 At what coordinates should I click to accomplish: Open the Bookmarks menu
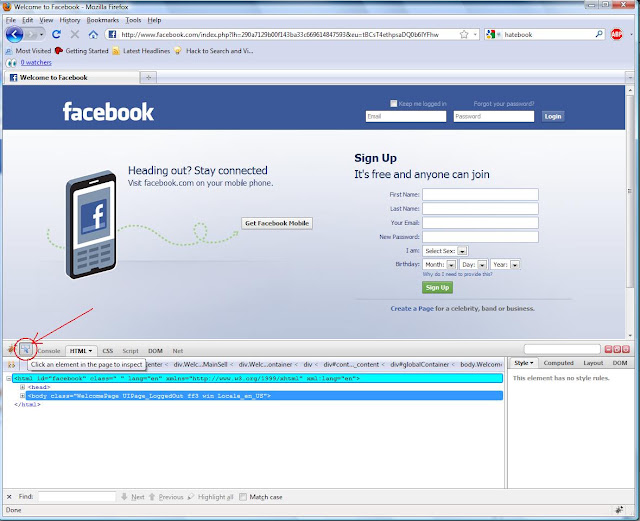(x=102, y=20)
